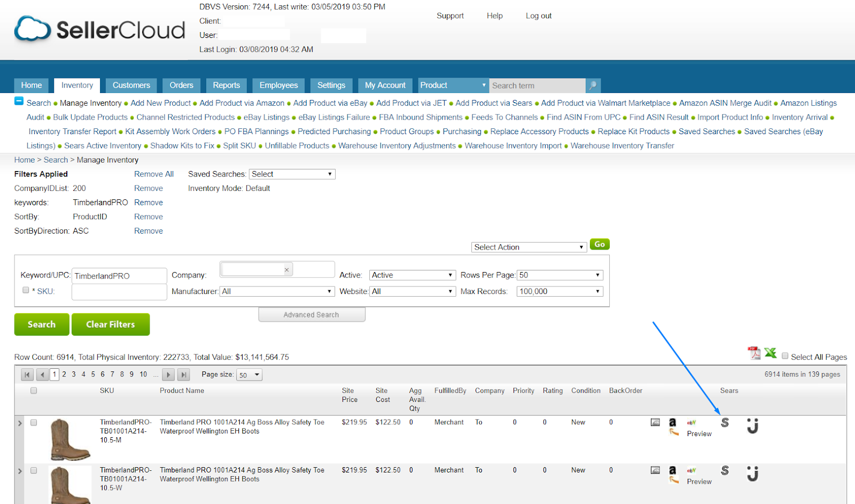Click the SellerCloud logo
This screenshot has height=504, width=855.
coord(99,29)
